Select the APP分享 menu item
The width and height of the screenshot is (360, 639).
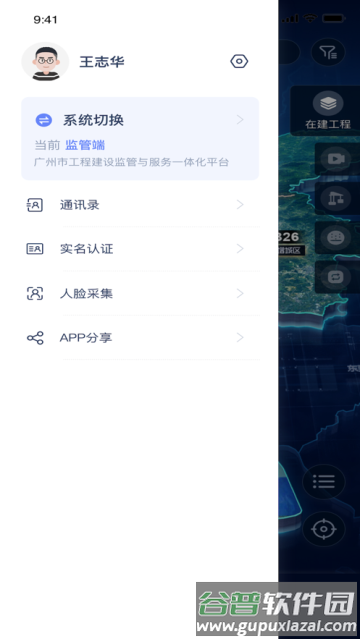click(141, 337)
